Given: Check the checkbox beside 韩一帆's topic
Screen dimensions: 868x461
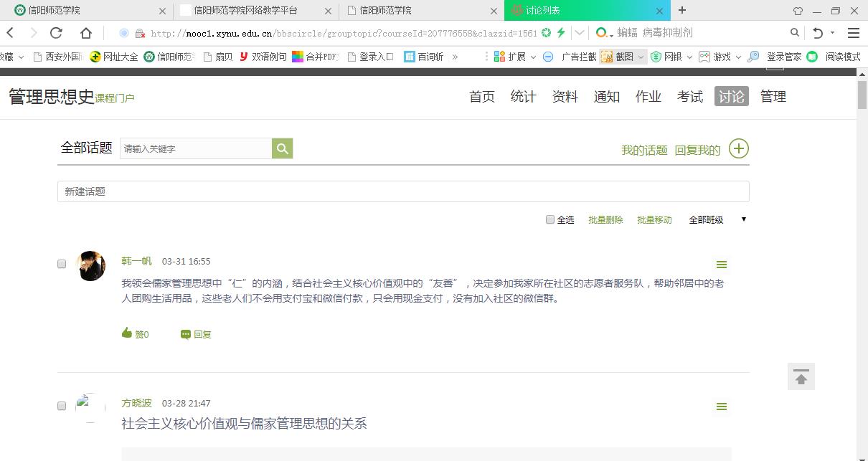Looking at the screenshot, I should coord(62,263).
